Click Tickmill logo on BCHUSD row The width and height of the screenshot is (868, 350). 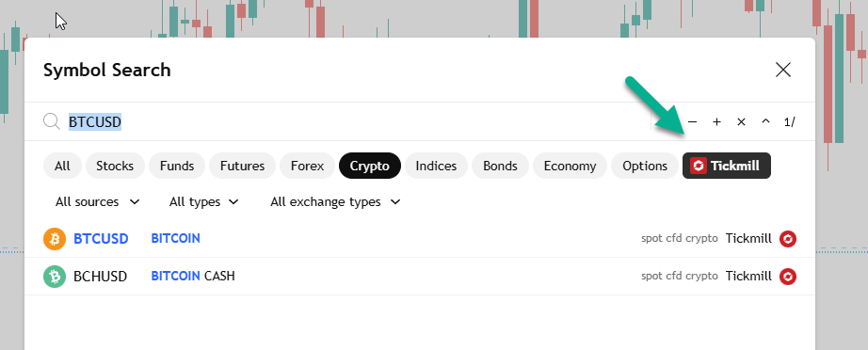[x=788, y=276]
